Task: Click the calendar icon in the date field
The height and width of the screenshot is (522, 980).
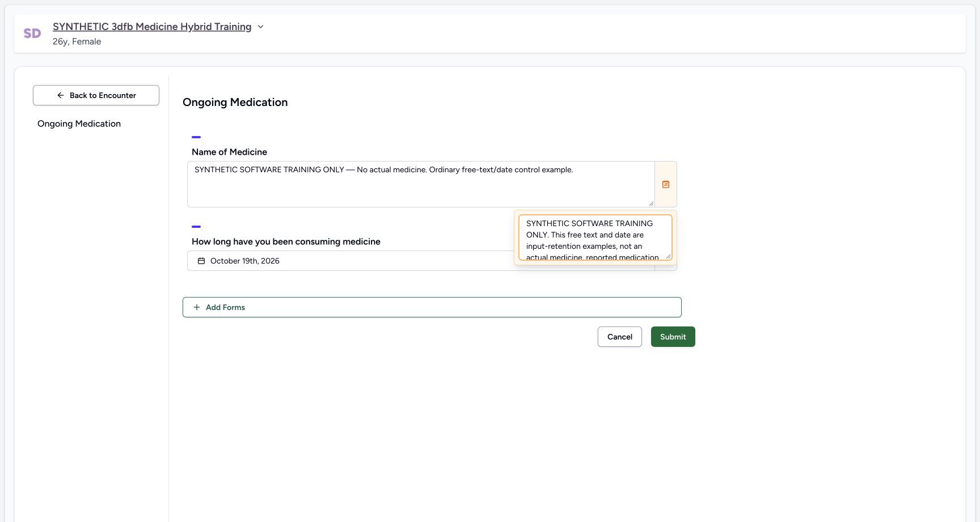Action: click(x=201, y=261)
